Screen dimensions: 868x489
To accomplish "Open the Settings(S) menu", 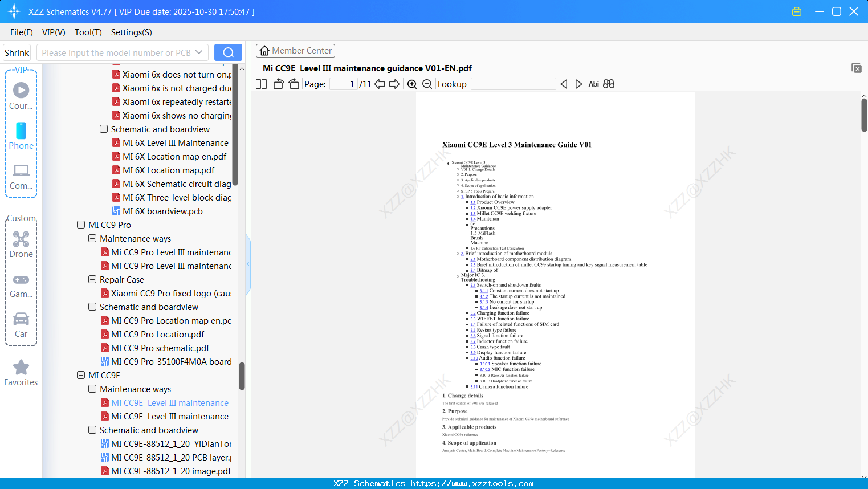I will 132,32.
